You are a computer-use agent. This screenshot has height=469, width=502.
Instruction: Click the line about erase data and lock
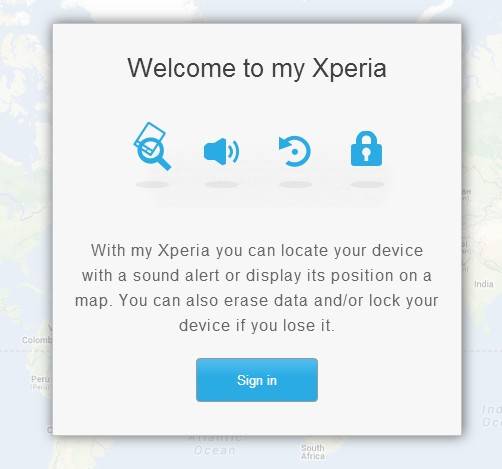click(x=257, y=301)
